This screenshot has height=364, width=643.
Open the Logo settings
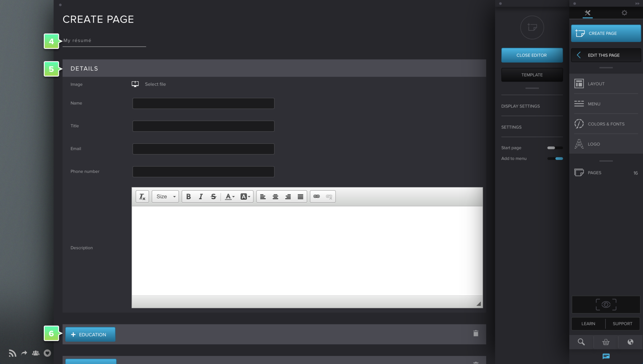(606, 144)
